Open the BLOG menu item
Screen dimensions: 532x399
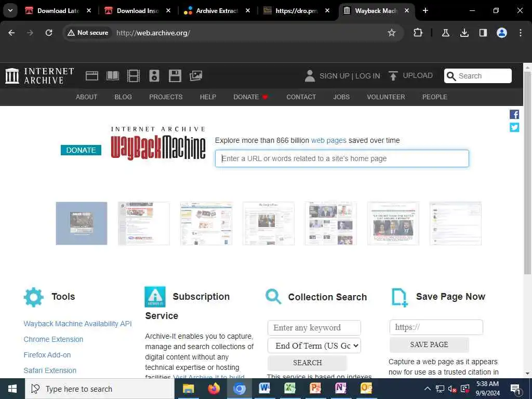(123, 97)
